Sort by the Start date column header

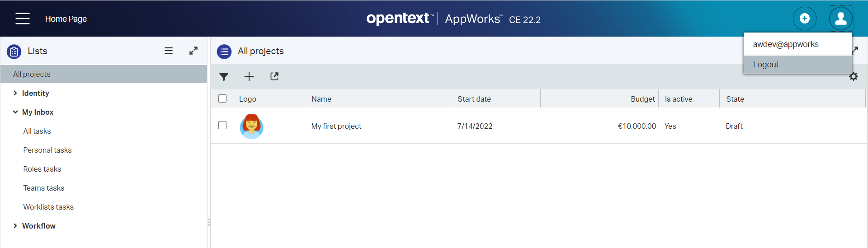(x=474, y=99)
